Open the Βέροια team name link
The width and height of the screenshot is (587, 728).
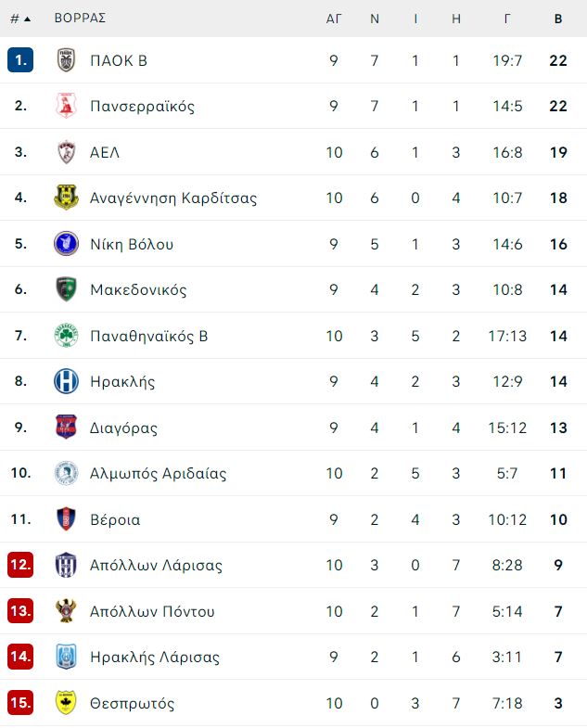[x=115, y=519]
